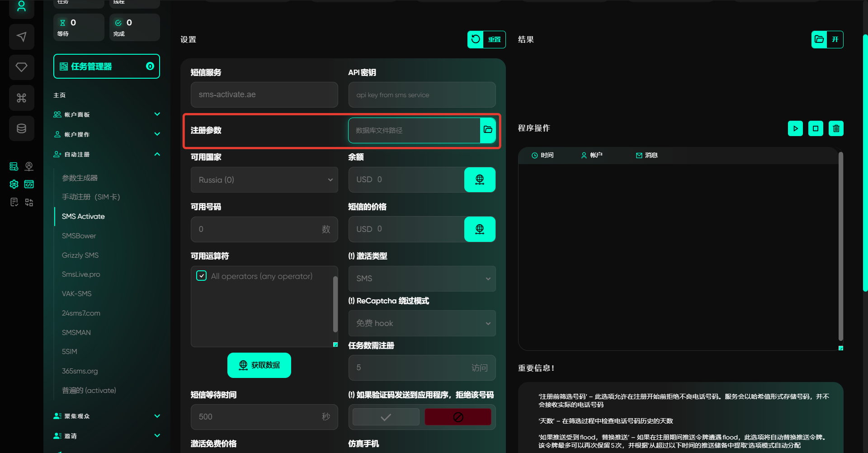Stop the program with the stop button
Screen dimensions: 868x453
pyautogui.click(x=816, y=128)
